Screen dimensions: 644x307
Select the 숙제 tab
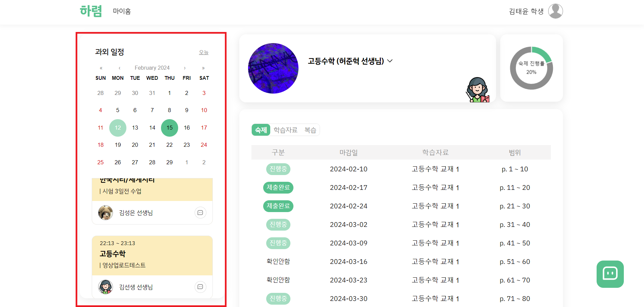pyautogui.click(x=261, y=130)
